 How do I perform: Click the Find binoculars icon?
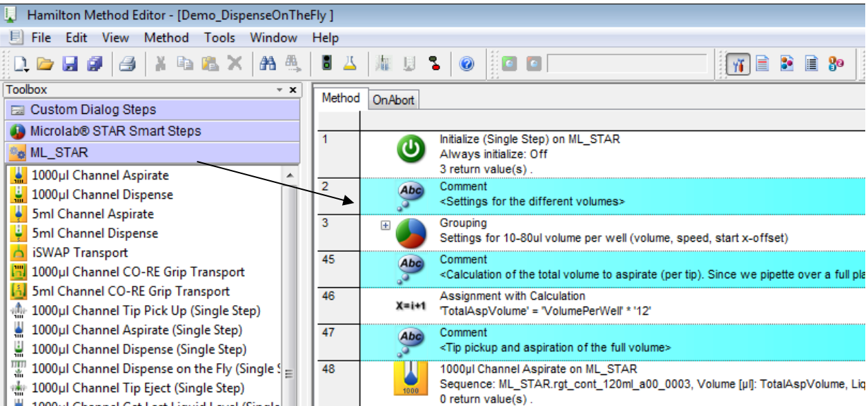(268, 64)
